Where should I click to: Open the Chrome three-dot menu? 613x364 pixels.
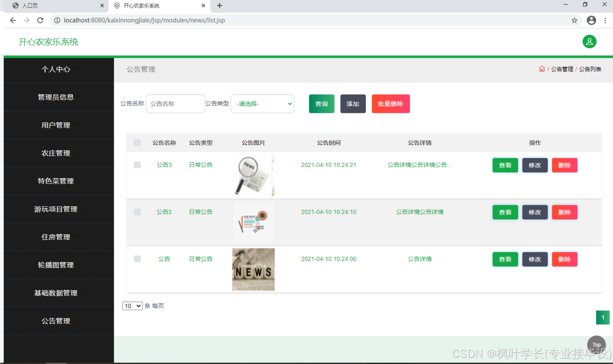[605, 20]
